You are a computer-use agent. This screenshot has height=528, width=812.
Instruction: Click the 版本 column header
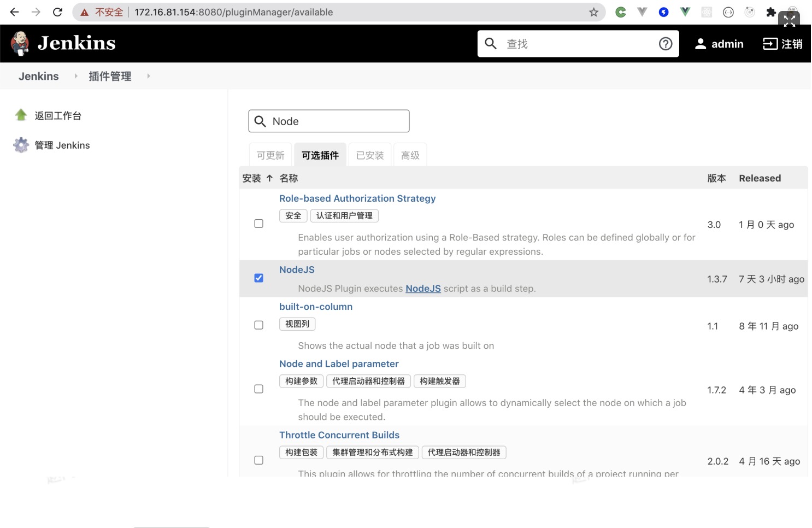point(716,178)
